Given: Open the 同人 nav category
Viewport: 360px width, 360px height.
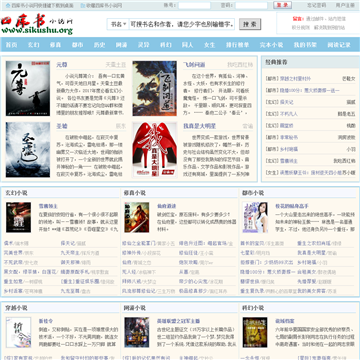Looking at the screenshot, I should point(188,45).
